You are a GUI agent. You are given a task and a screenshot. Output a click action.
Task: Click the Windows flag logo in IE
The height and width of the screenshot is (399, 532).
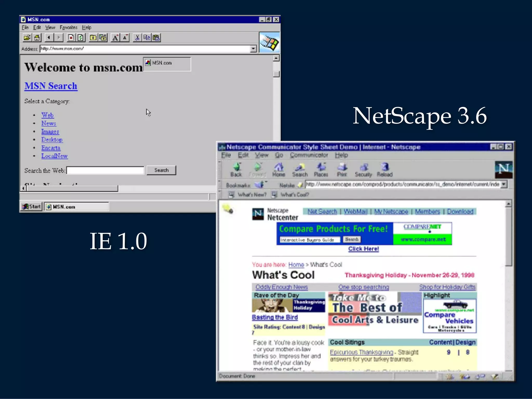click(269, 42)
